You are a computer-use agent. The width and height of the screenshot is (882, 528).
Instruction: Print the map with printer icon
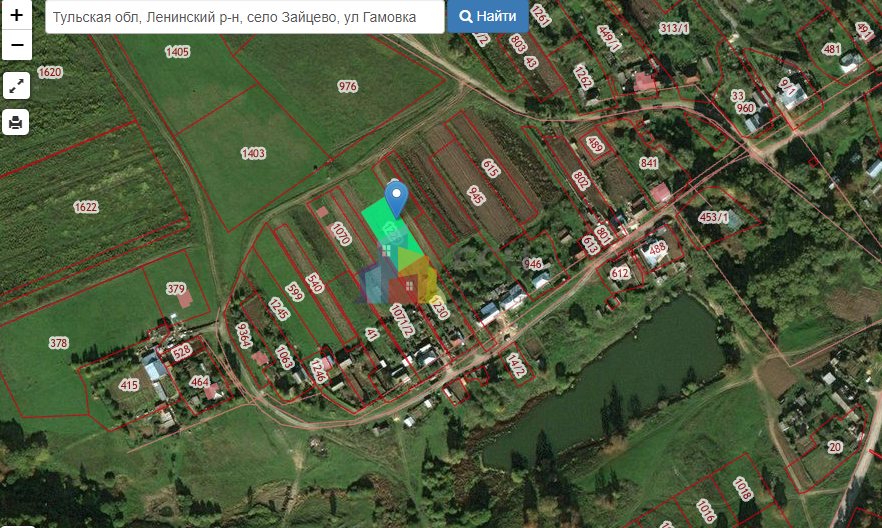coord(16,122)
